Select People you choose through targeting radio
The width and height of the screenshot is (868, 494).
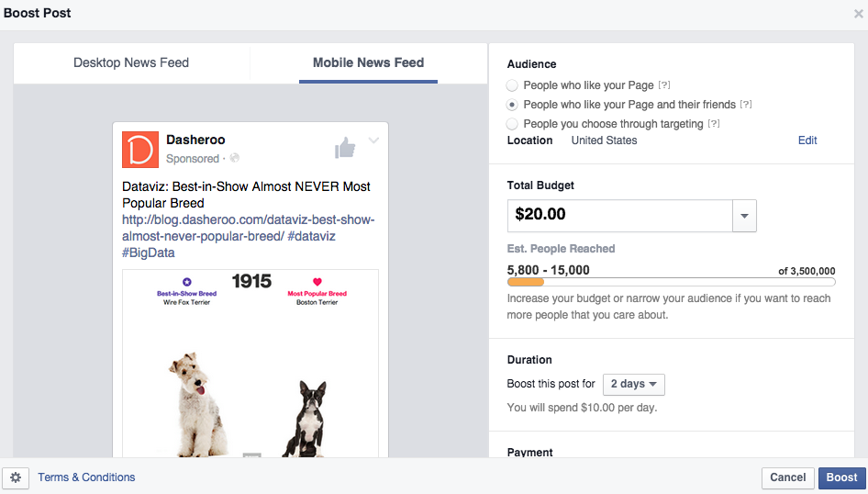click(512, 124)
